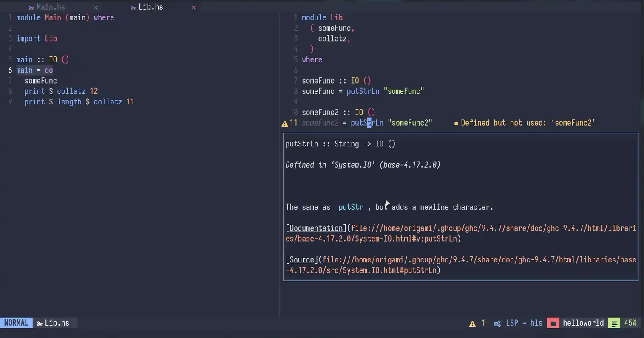Click the Haskell icon on Main.hs tab
The image size is (644, 338).
[x=31, y=8]
